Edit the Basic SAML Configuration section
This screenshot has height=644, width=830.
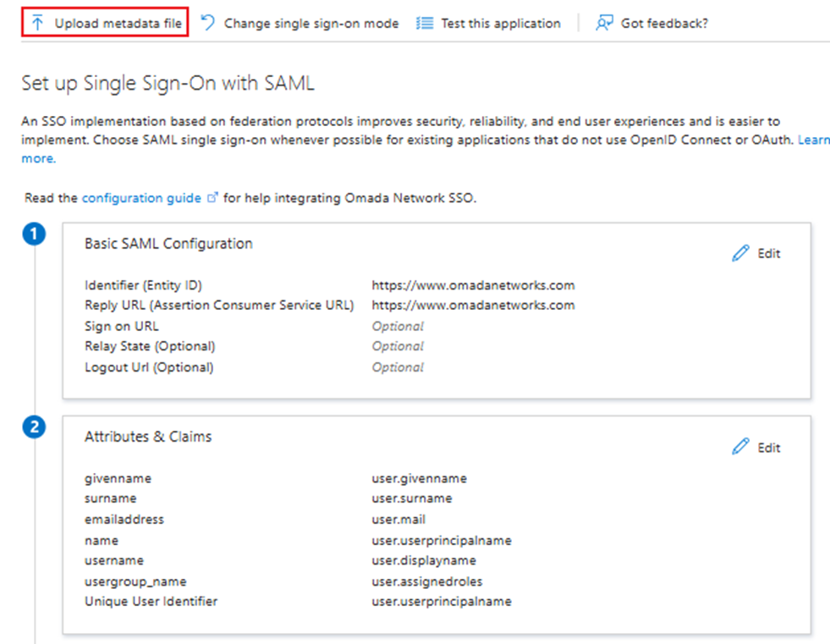click(x=770, y=252)
